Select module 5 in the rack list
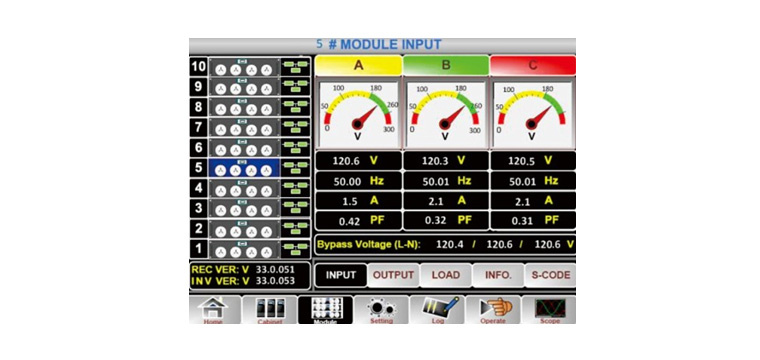Image resolution: width=760 pixels, height=360 pixels. pyautogui.click(x=244, y=168)
